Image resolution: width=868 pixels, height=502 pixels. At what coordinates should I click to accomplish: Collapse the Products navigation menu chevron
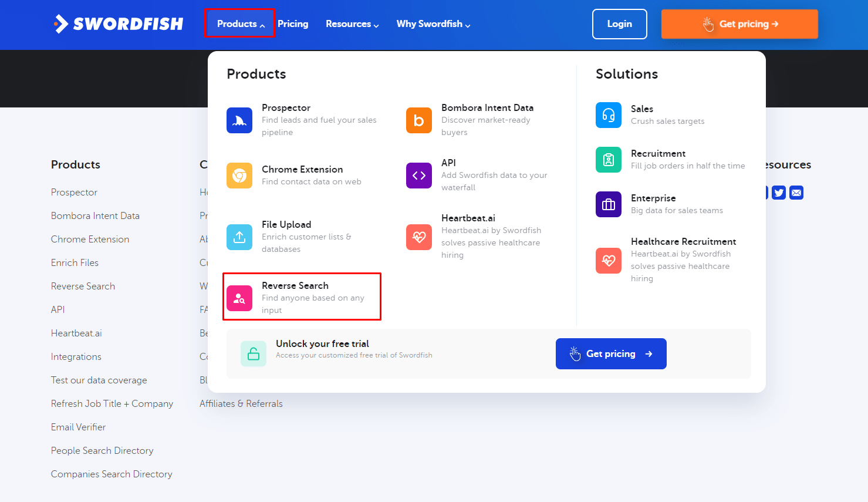click(x=263, y=24)
